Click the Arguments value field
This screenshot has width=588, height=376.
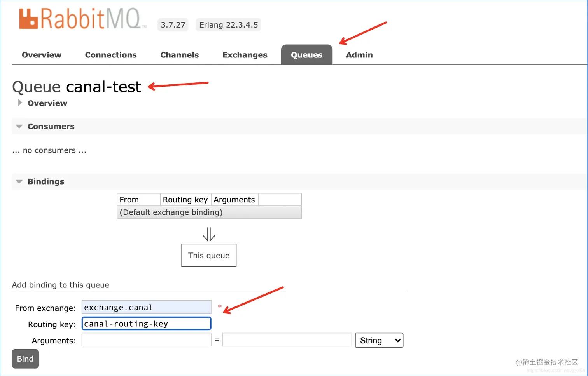287,340
